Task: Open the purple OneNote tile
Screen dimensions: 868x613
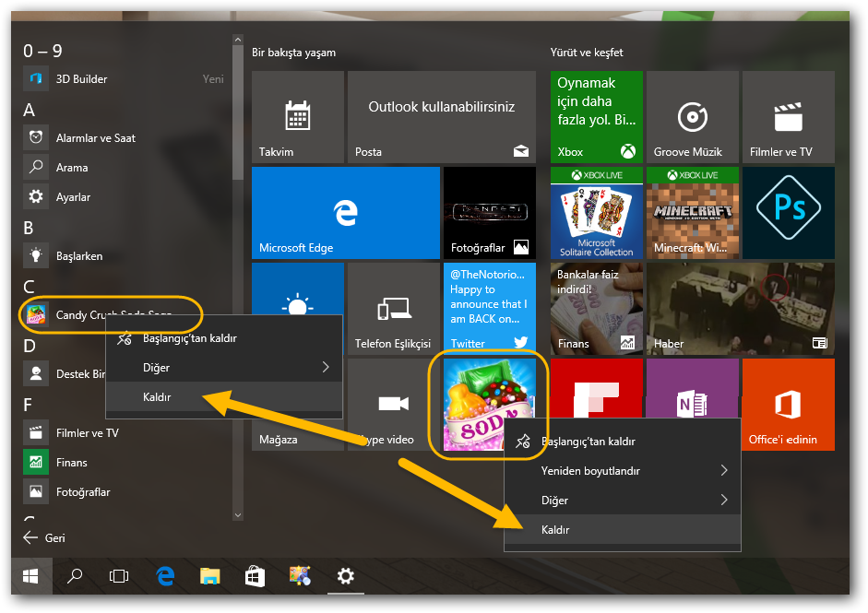Action: [693, 388]
